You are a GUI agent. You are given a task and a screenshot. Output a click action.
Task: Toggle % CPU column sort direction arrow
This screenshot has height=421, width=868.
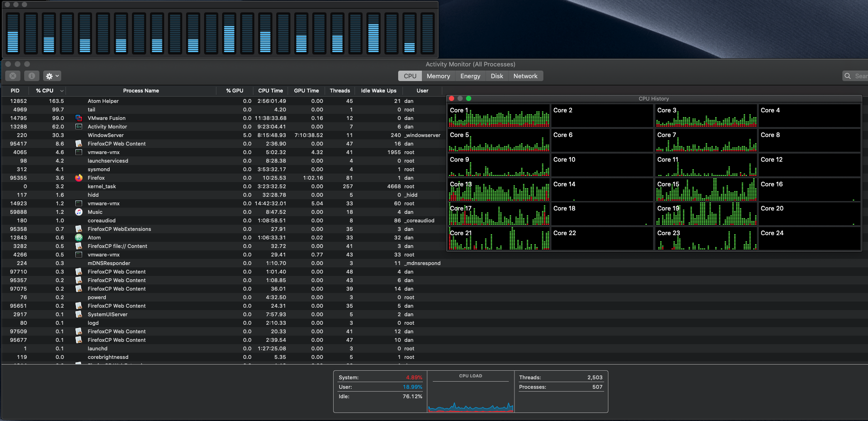[x=62, y=91]
